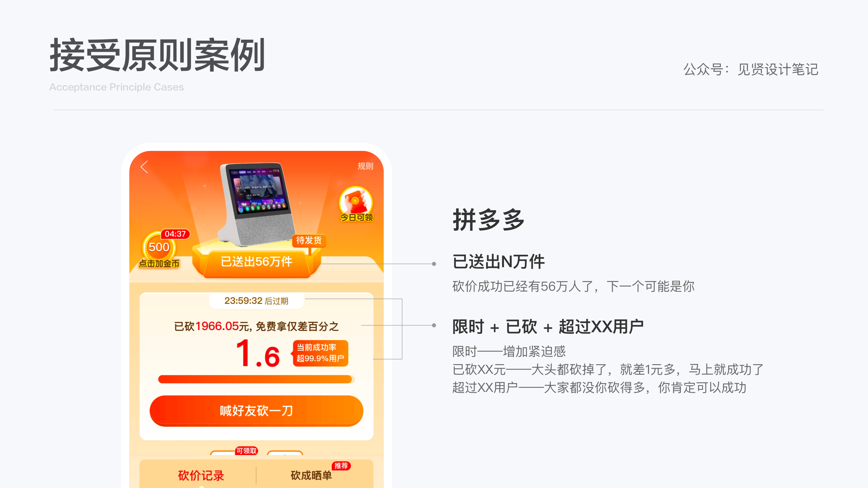Click the 当前成功率 badge
The image size is (868, 488).
(x=320, y=353)
